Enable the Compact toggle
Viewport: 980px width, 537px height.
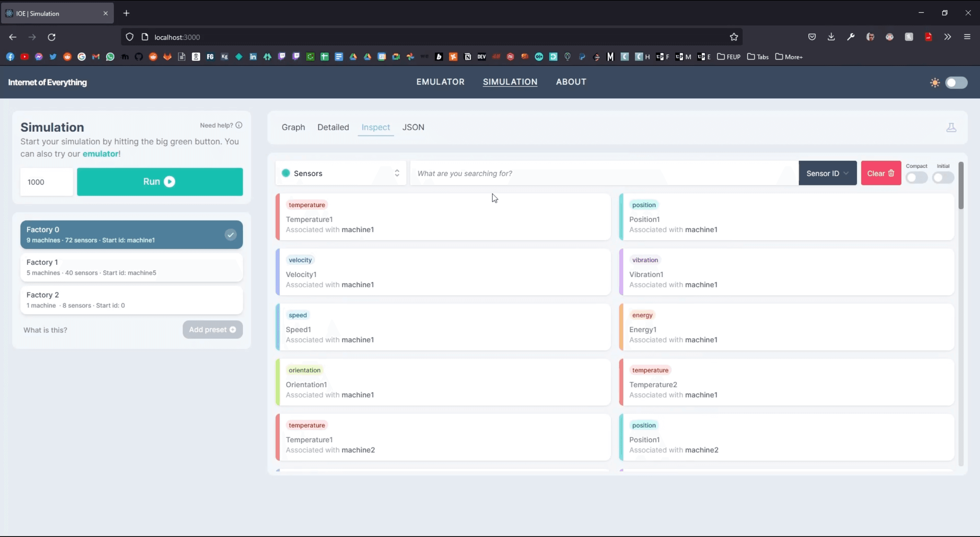[x=916, y=177]
